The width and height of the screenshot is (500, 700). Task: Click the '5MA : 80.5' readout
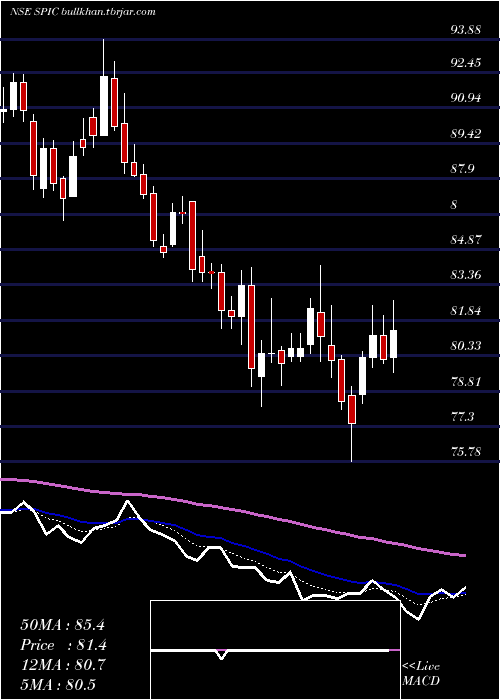point(58,685)
